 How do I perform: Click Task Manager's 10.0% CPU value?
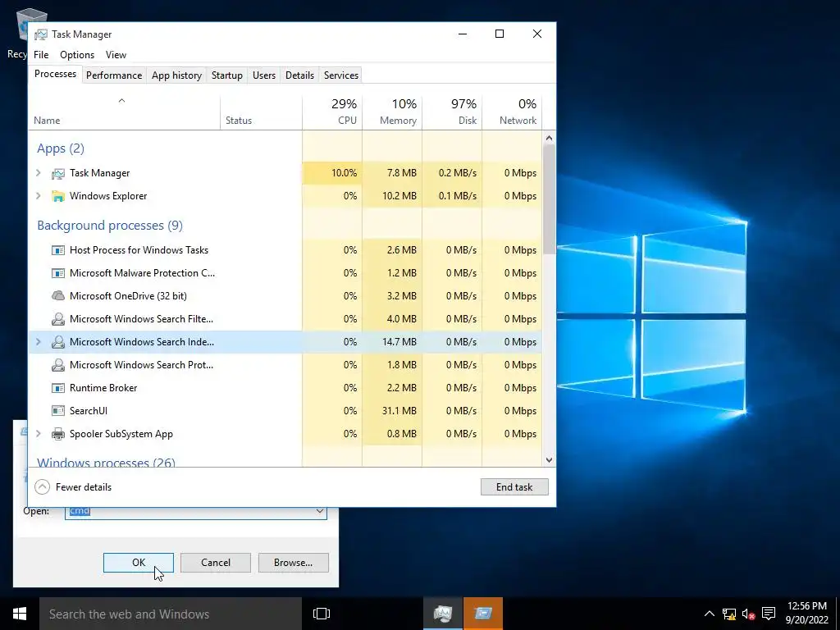click(x=344, y=173)
